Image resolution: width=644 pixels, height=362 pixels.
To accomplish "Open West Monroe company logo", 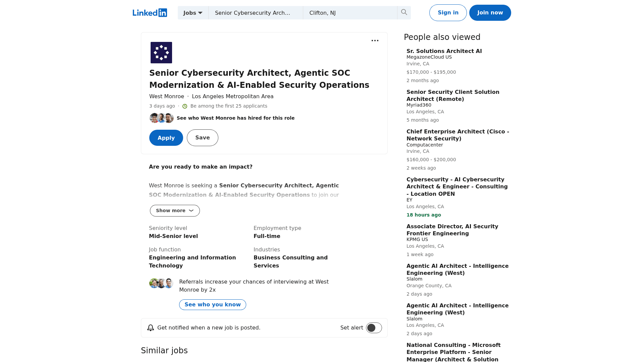I will pos(161,53).
